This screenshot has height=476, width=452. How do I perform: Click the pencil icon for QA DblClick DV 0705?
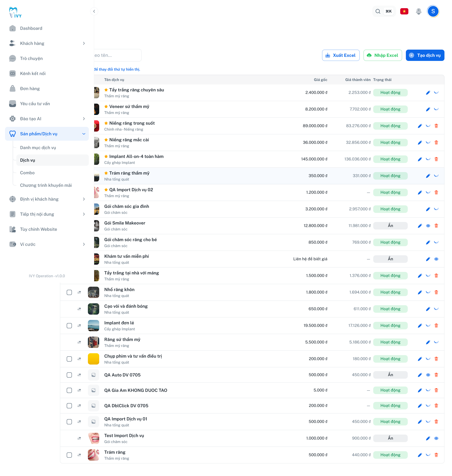tap(420, 406)
